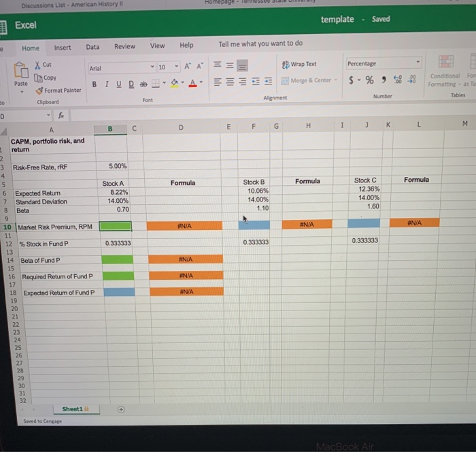Open the Borders dropdown arrow

165,82
